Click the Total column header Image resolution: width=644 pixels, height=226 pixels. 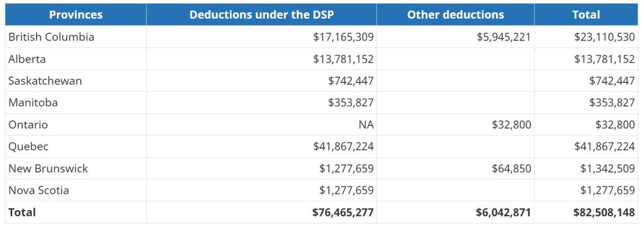586,14
